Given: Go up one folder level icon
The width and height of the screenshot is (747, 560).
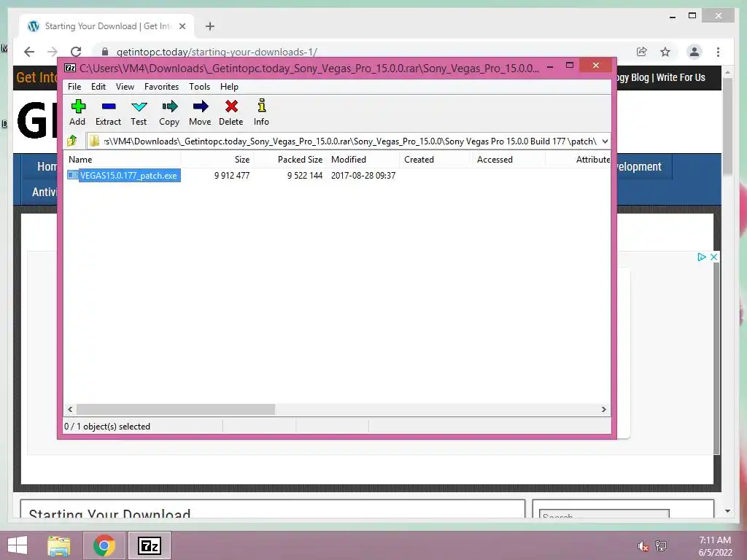Looking at the screenshot, I should tap(72, 141).
